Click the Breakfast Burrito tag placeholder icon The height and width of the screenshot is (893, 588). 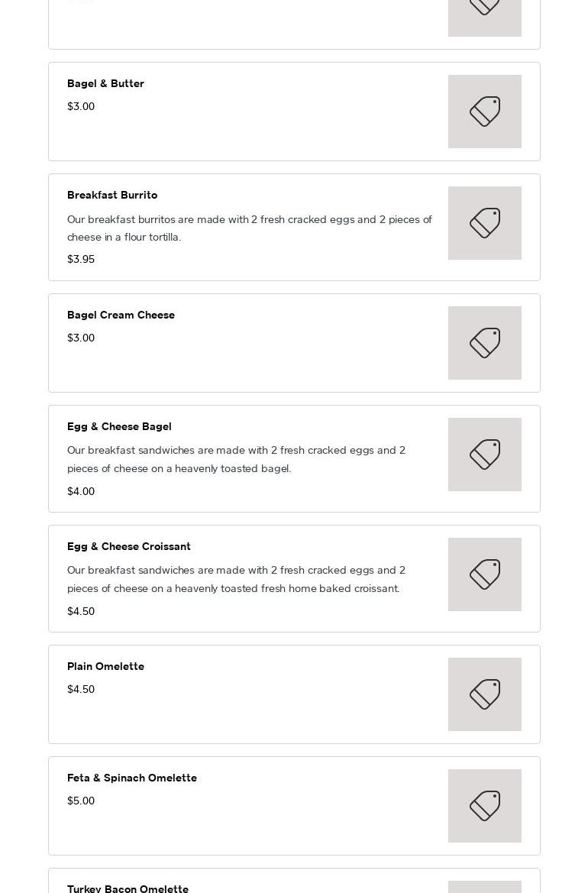click(x=484, y=223)
